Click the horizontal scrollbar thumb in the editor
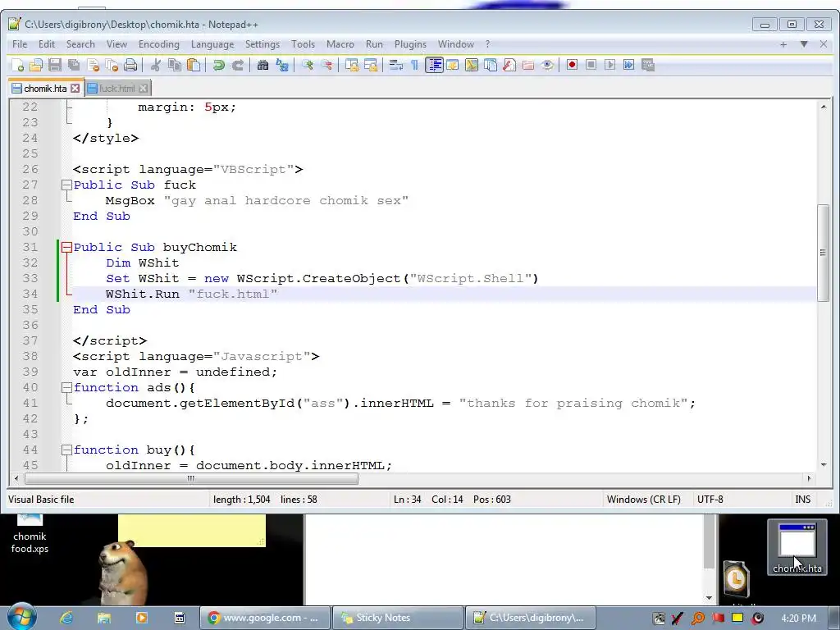840x630 pixels. pos(191,478)
